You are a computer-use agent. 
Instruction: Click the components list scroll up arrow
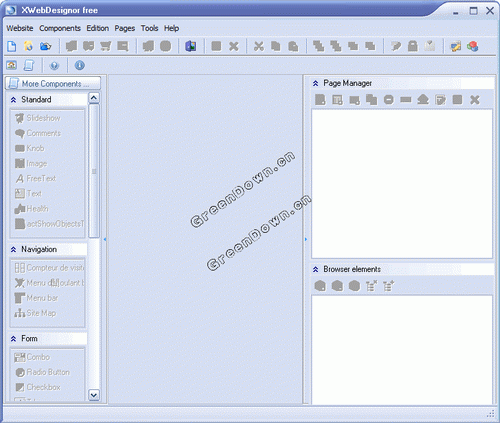coord(94,98)
